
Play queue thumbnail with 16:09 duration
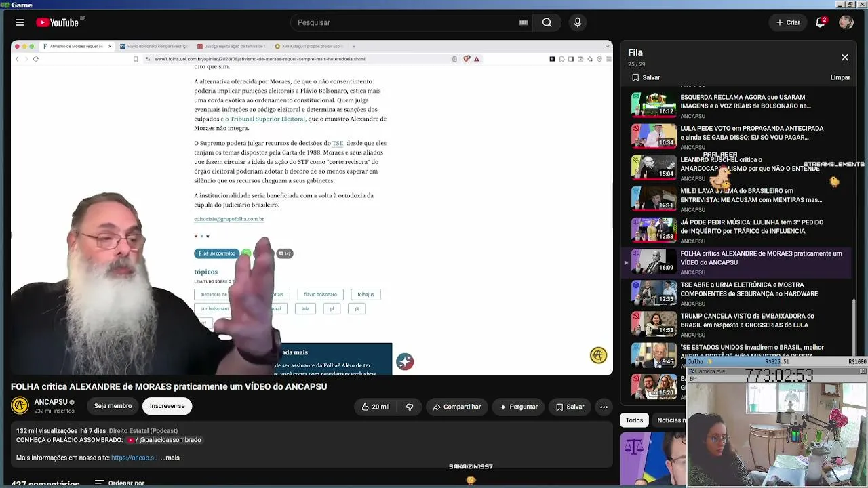coord(654,262)
